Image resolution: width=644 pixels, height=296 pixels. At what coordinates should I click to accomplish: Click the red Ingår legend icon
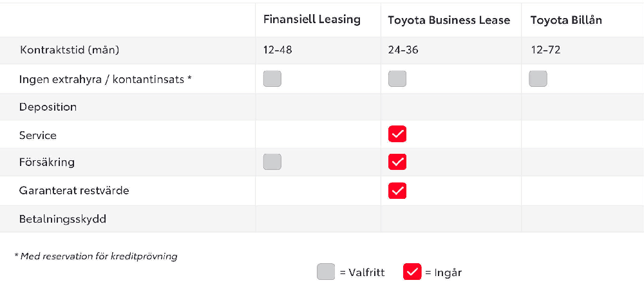pos(412,272)
